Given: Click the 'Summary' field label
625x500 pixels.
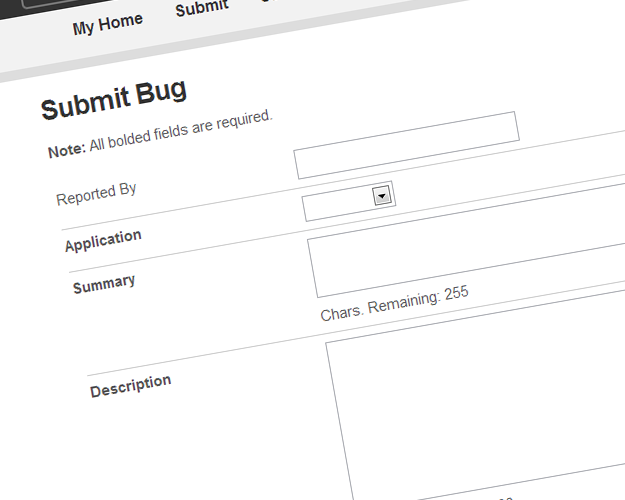Looking at the screenshot, I should [x=104, y=284].
